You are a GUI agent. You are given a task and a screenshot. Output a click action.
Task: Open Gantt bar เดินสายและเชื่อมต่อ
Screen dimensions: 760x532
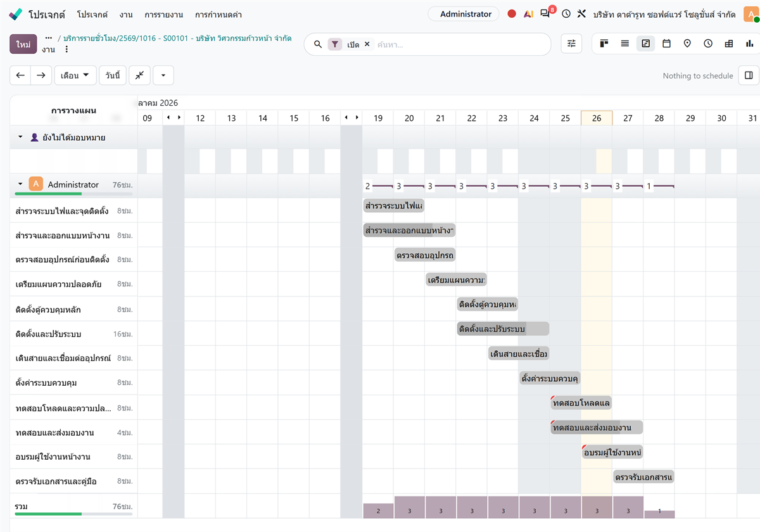pyautogui.click(x=518, y=353)
